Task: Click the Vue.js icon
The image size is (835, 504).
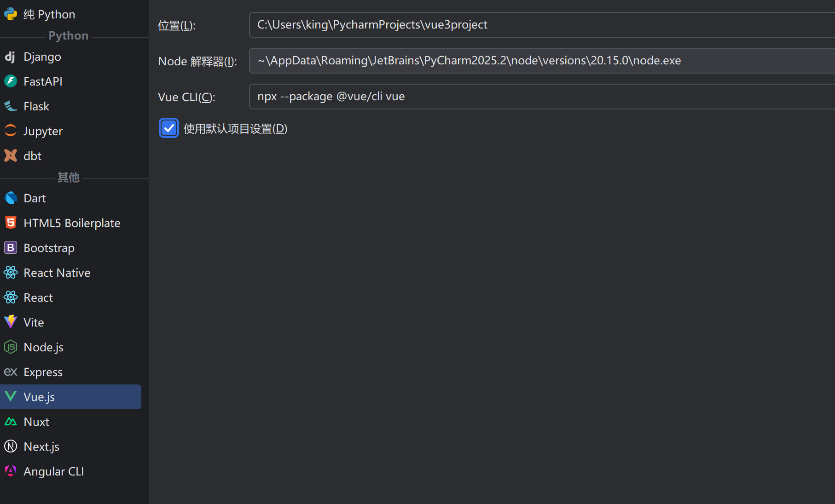Action: coord(11,397)
